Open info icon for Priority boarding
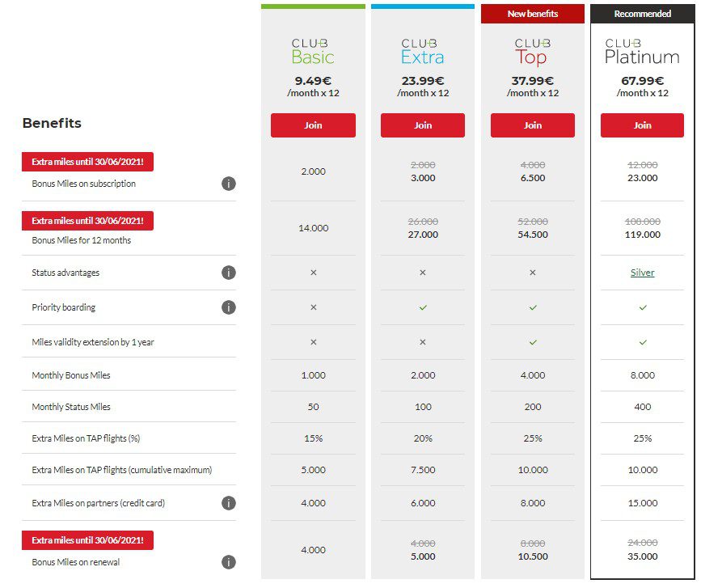 tap(229, 307)
